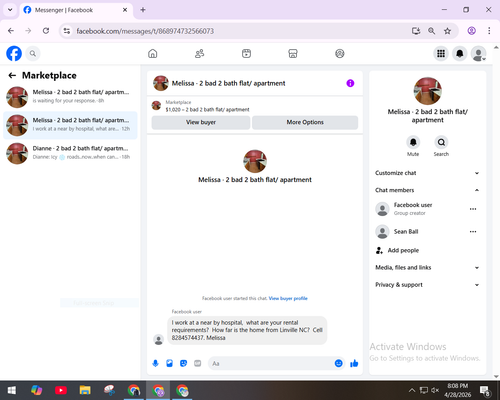Click the browser address bar URL
500x400 pixels.
pos(145,31)
